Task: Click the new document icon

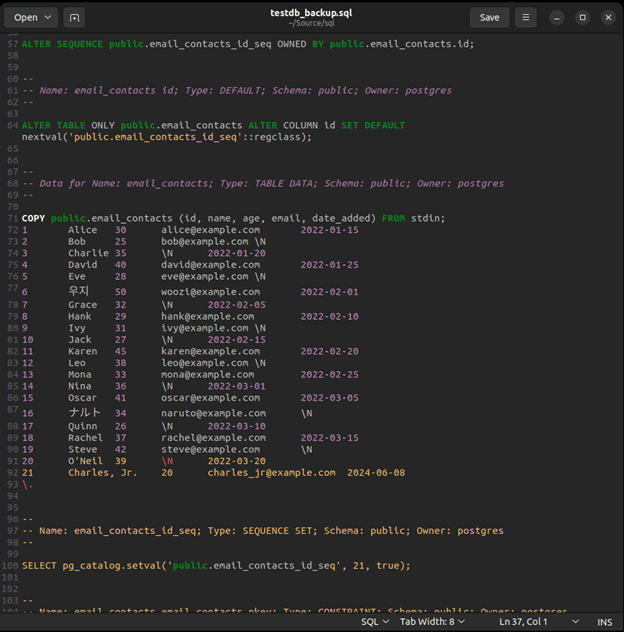Action: click(x=74, y=17)
